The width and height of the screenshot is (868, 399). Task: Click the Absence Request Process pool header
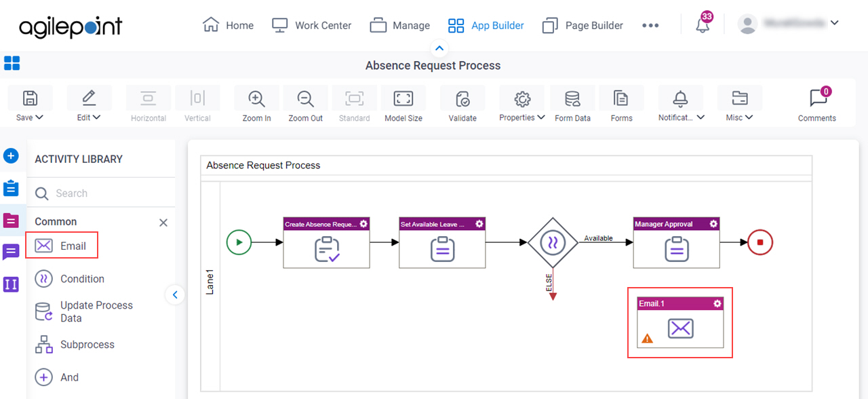(x=507, y=166)
